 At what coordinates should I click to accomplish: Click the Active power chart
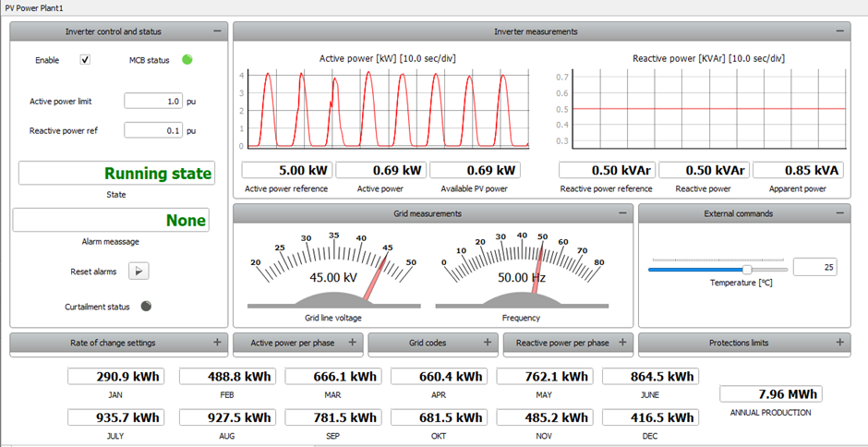(x=388, y=109)
